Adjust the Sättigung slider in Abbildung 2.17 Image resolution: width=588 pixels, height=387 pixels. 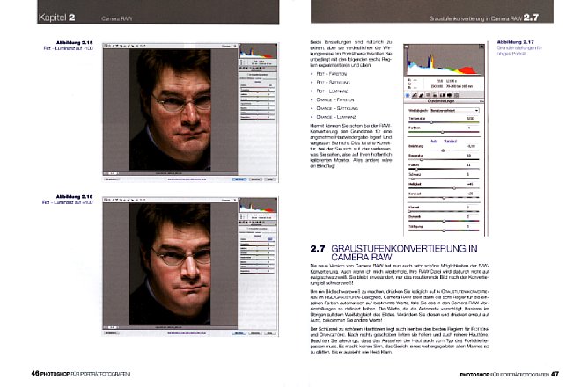coord(444,230)
